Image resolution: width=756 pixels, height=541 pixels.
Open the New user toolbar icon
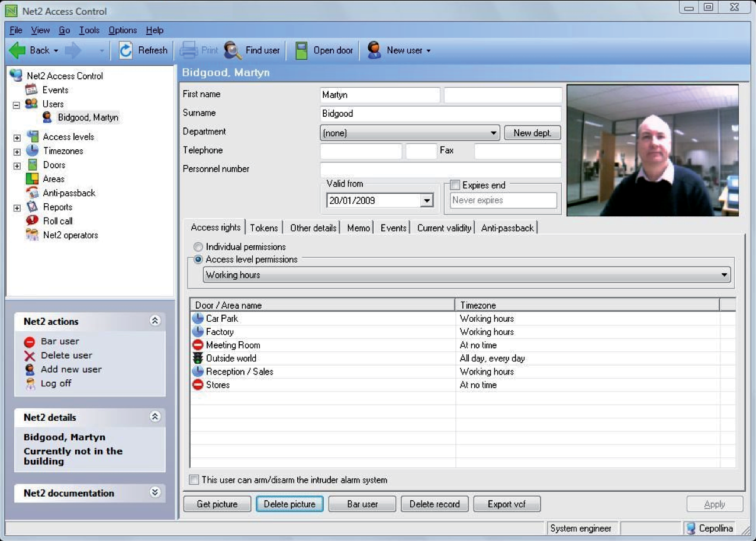374,50
